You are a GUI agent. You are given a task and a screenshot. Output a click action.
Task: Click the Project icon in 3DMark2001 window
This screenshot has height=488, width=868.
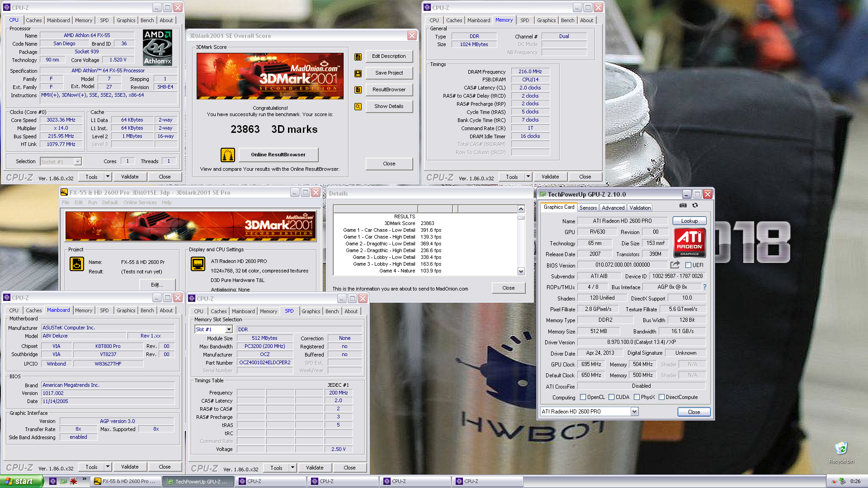(x=77, y=263)
